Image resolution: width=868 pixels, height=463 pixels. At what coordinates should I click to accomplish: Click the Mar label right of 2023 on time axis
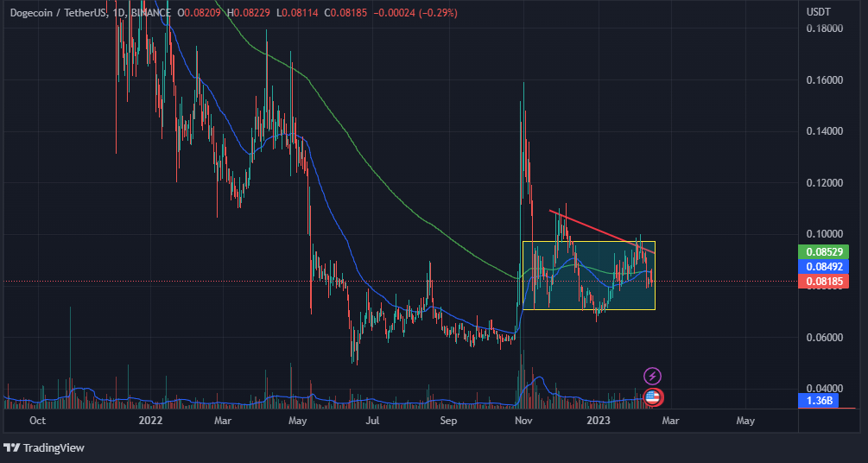[670, 421]
